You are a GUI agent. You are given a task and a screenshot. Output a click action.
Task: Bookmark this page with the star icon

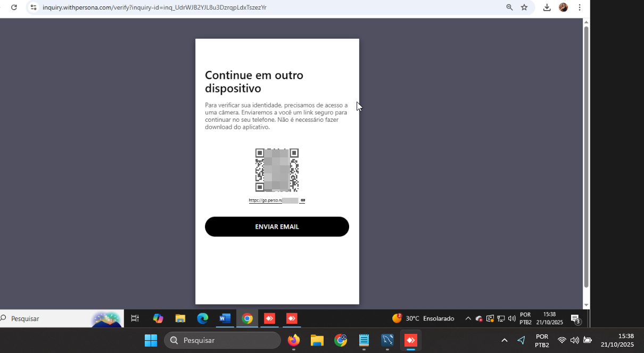[x=524, y=7]
